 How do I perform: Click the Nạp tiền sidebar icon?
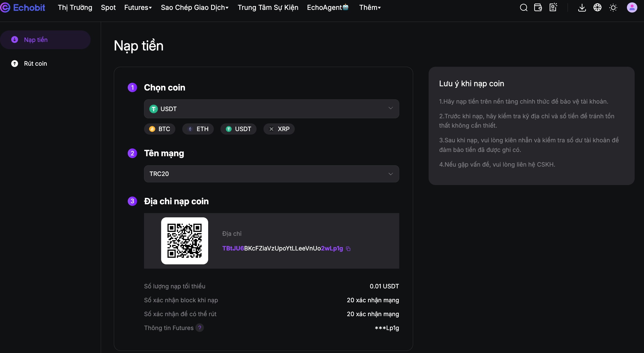tap(15, 40)
